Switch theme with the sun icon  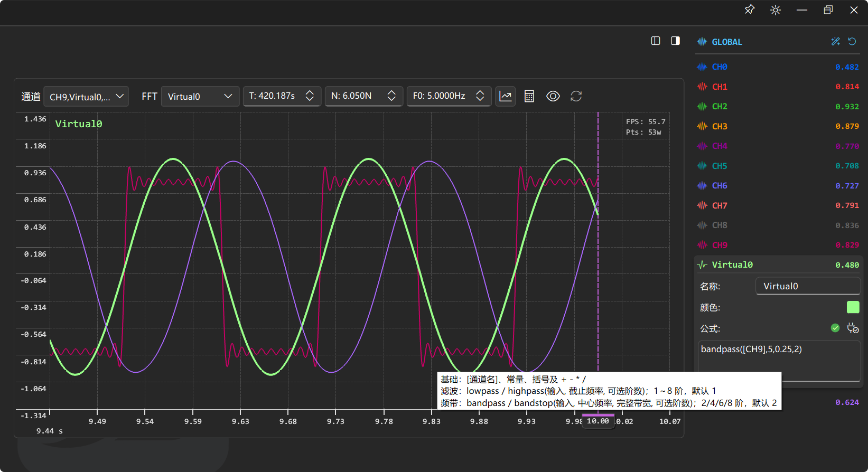coord(776,10)
